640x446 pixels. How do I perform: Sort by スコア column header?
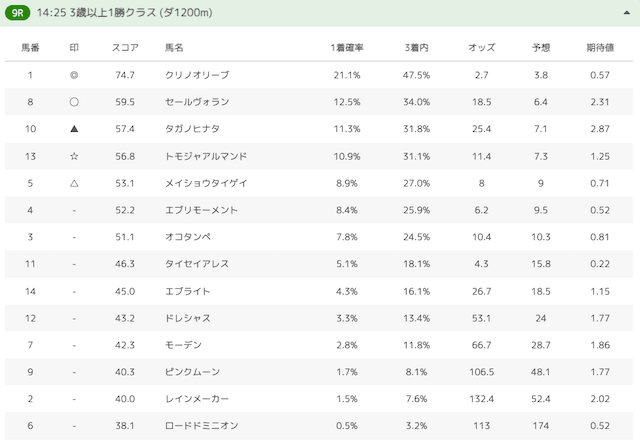(125, 48)
